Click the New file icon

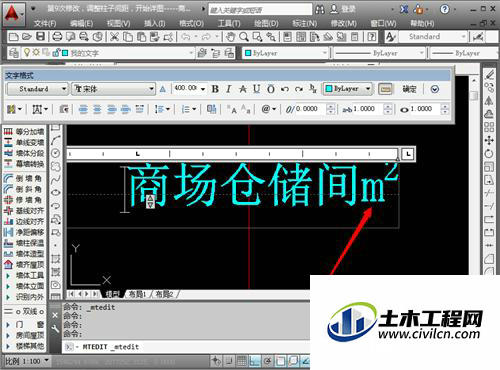coord(13,36)
